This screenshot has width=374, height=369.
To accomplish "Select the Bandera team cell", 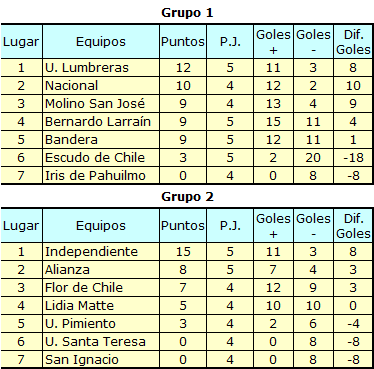I will click(101, 140).
